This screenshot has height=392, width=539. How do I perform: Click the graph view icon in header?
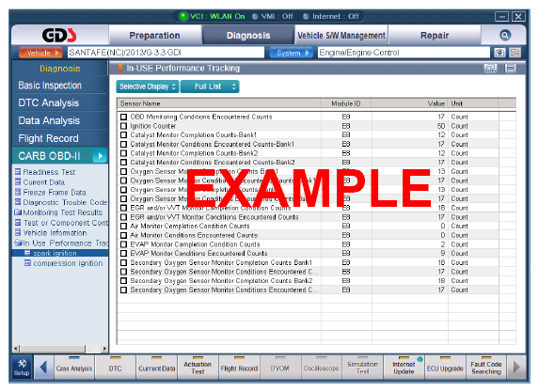[490, 69]
